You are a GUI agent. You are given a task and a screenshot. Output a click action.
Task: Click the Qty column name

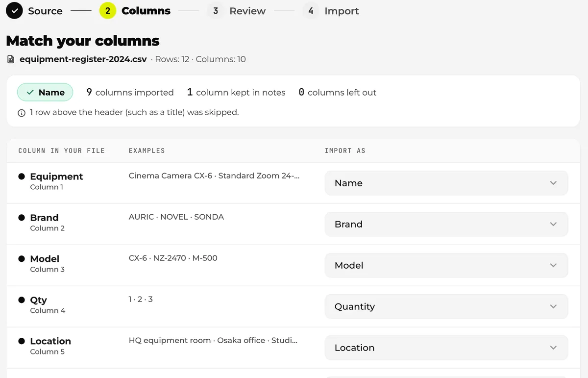39,300
